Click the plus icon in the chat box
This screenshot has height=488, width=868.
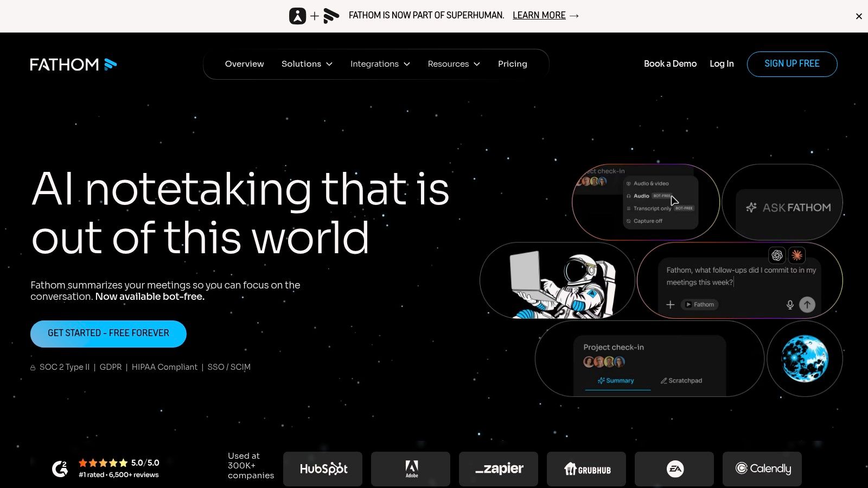coord(671,305)
